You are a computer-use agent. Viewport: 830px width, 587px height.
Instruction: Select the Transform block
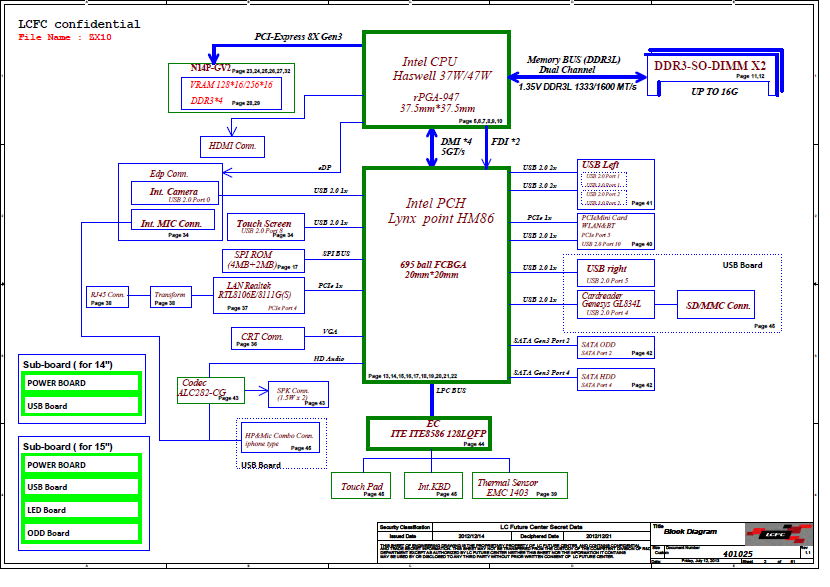click(170, 297)
